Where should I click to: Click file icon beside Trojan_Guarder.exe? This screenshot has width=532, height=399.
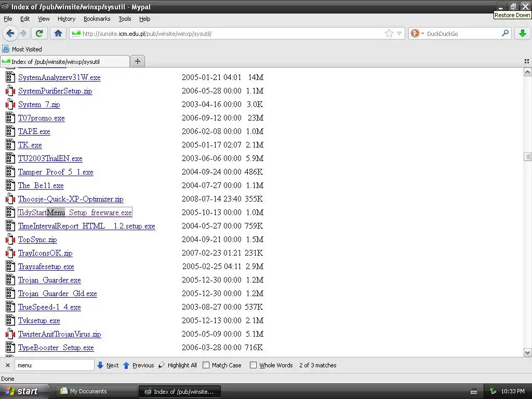tap(10, 280)
